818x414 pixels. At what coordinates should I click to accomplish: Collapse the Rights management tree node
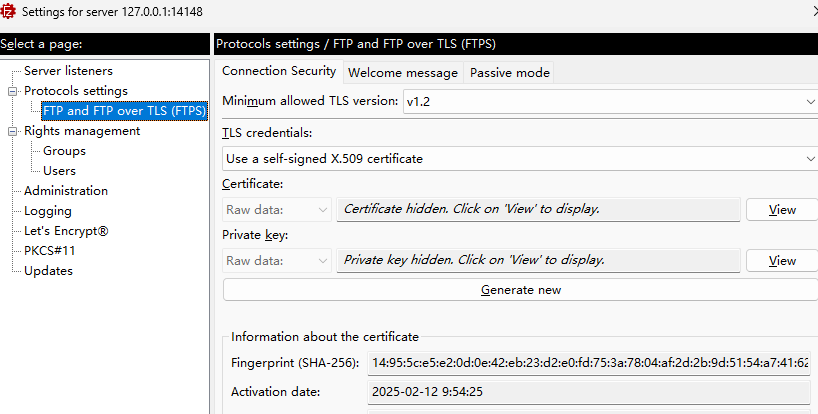13,131
